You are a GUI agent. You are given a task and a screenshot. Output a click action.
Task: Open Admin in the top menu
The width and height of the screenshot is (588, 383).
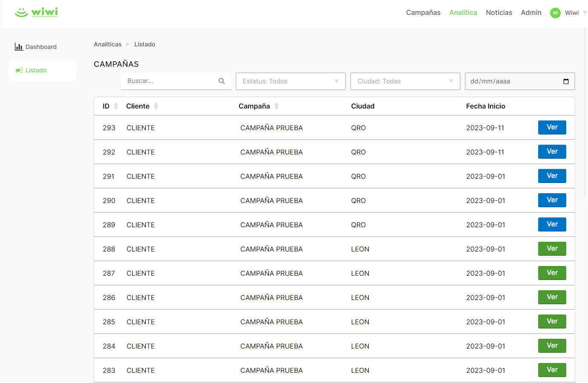point(531,13)
